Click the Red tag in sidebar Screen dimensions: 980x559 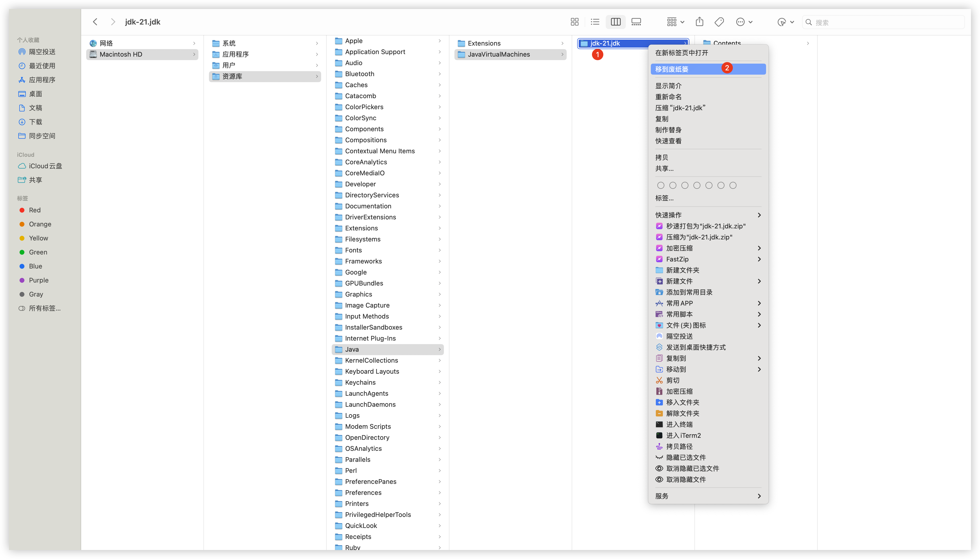tap(35, 210)
